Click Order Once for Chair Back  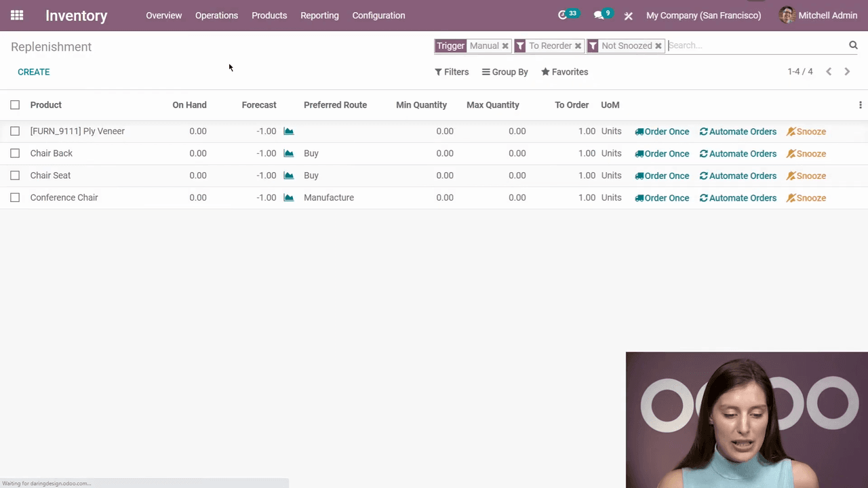coord(662,154)
